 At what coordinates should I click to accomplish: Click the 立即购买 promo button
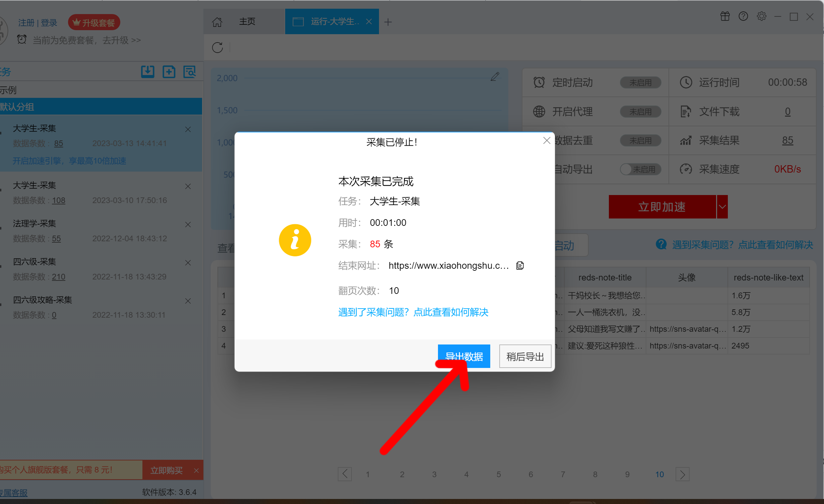166,470
